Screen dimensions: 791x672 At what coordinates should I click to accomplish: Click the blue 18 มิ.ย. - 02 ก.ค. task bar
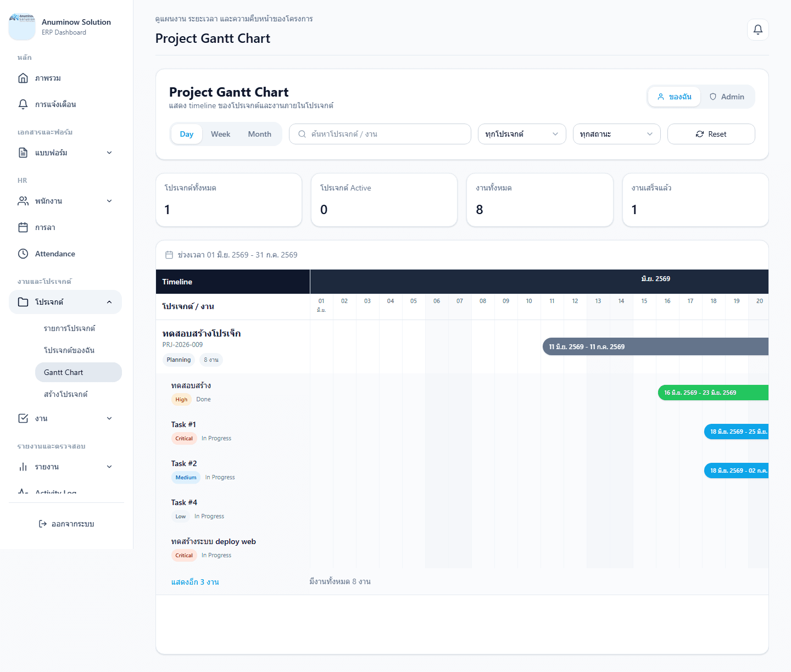pos(736,471)
